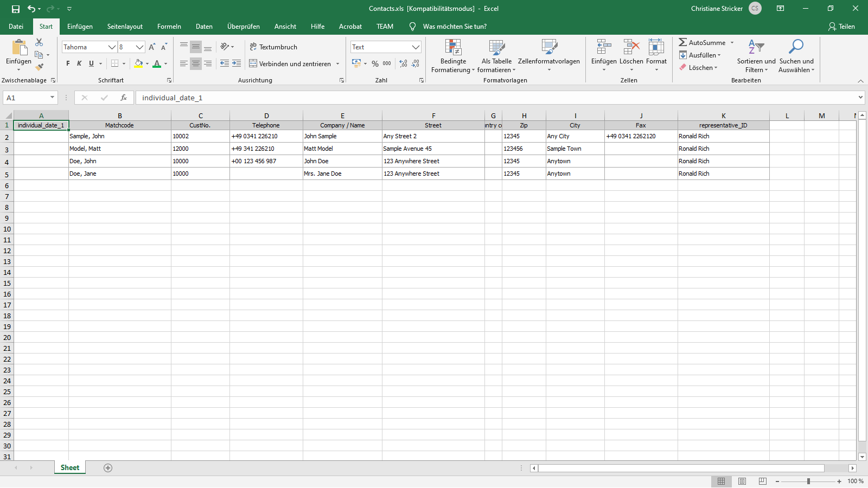Viewport: 868px width, 488px height.
Task: Open the font name Tahoma dropdown
Action: (112, 47)
